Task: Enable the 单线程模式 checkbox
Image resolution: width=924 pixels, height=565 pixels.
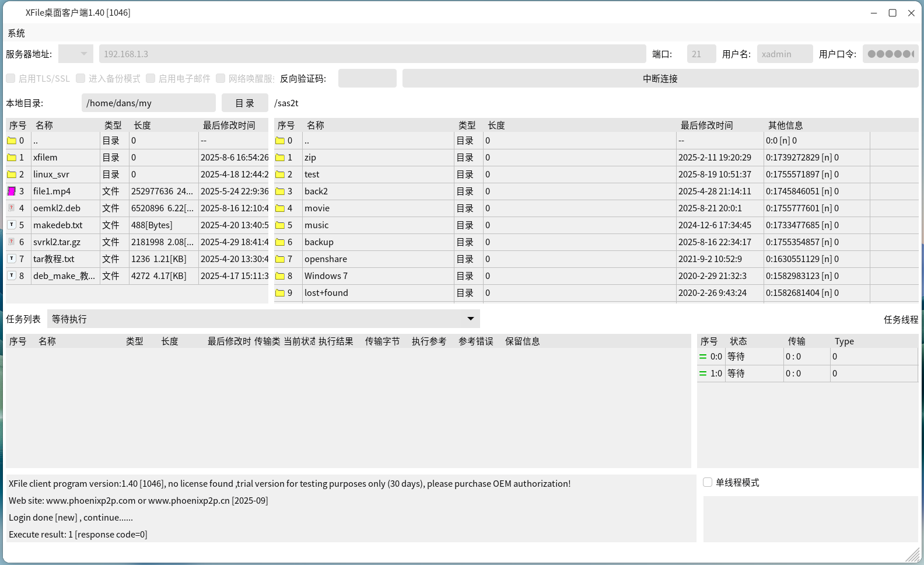Action: click(708, 482)
